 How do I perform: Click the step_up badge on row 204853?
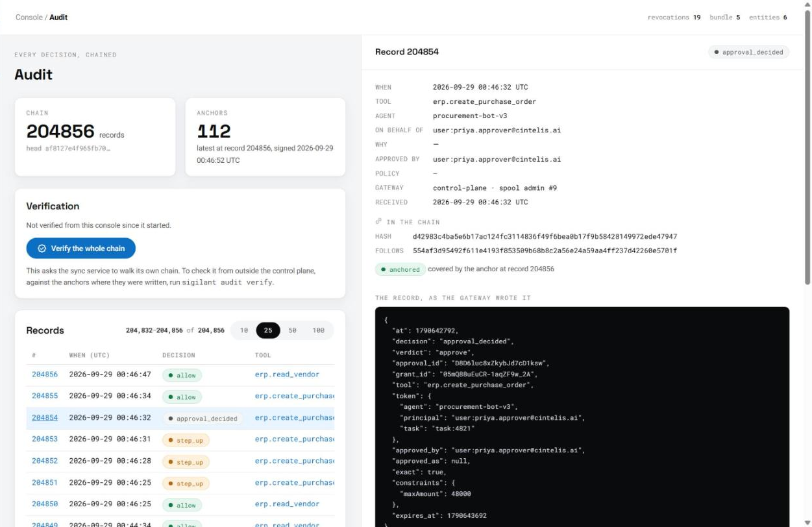186,440
